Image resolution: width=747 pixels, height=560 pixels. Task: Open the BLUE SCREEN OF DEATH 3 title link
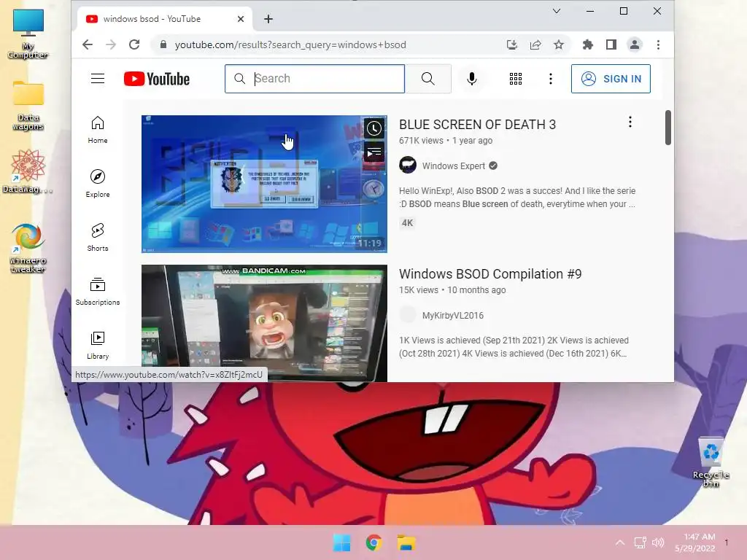click(477, 124)
